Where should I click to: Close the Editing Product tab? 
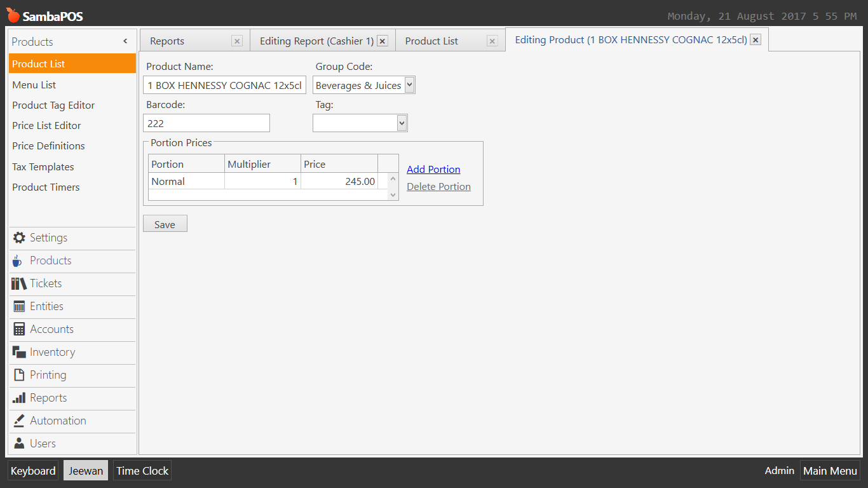pos(756,40)
